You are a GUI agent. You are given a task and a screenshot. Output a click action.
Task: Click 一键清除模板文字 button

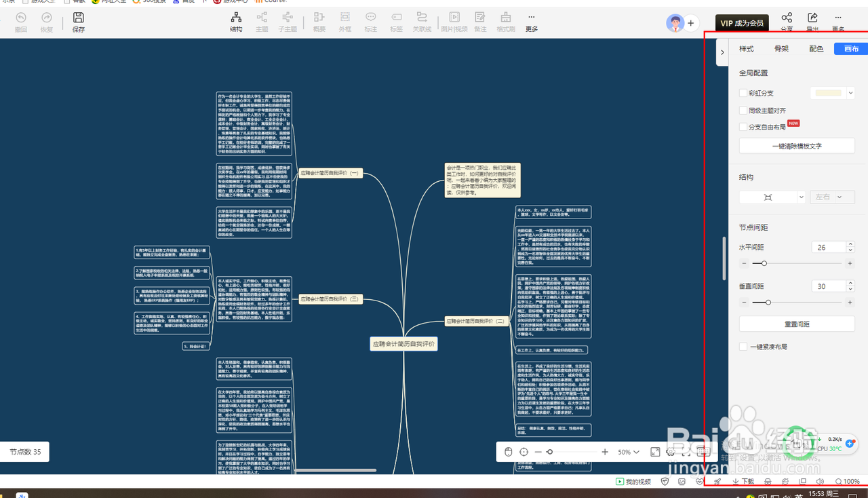[797, 146]
